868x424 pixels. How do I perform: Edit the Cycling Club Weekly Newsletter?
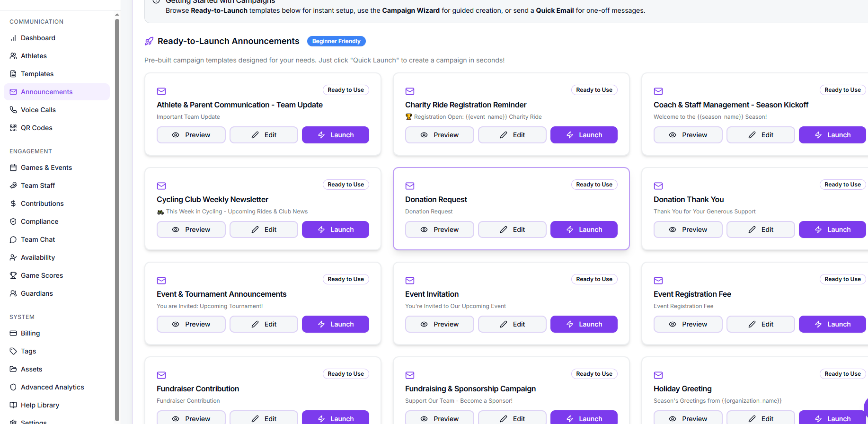[264, 230]
